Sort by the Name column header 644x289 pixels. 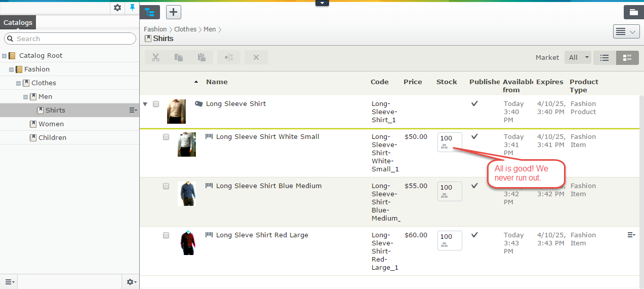[x=217, y=82]
